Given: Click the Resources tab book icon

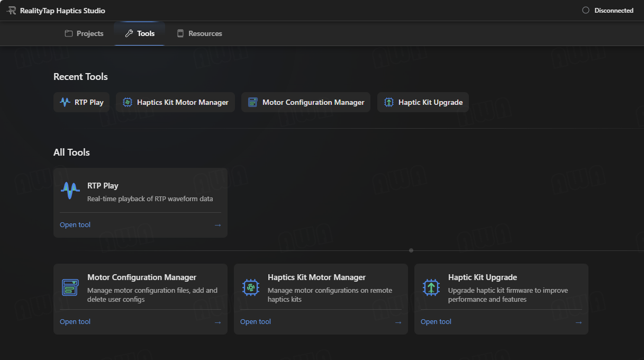Looking at the screenshot, I should tap(180, 33).
